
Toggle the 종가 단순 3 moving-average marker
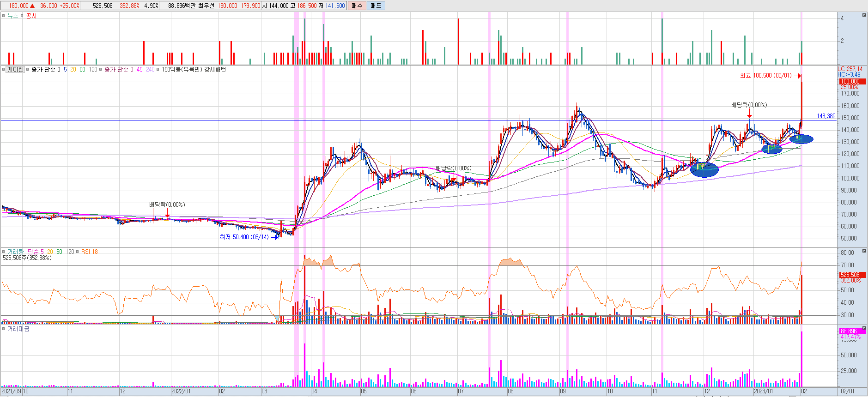point(28,69)
